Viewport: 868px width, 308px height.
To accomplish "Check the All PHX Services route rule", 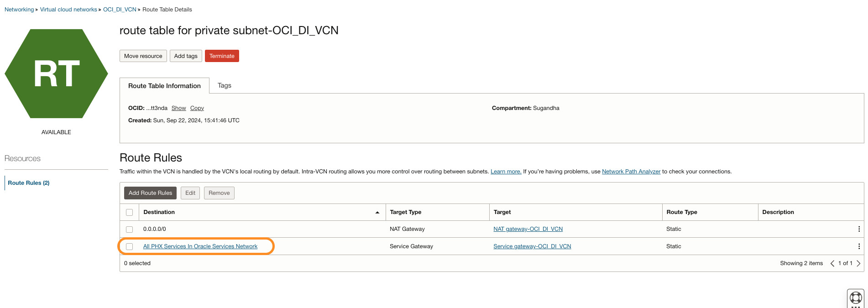I will pos(130,246).
